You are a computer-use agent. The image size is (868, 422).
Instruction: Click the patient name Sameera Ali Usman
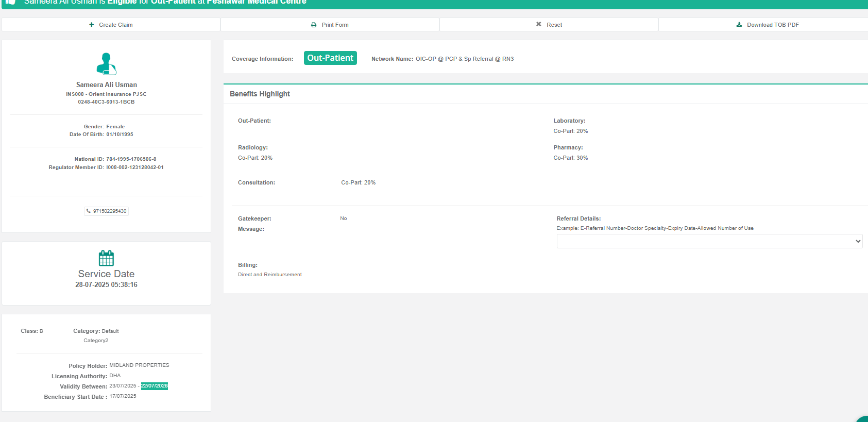(107, 85)
